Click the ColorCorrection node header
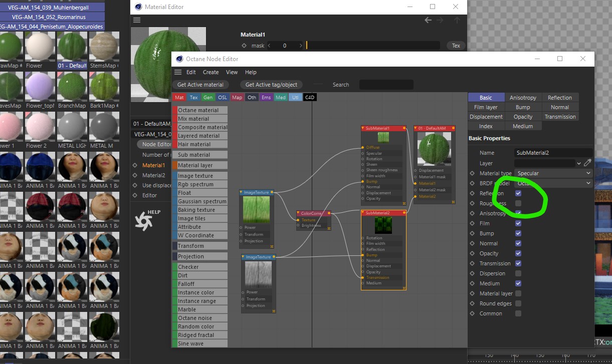Screen dimensions: 612x364 coord(313,213)
